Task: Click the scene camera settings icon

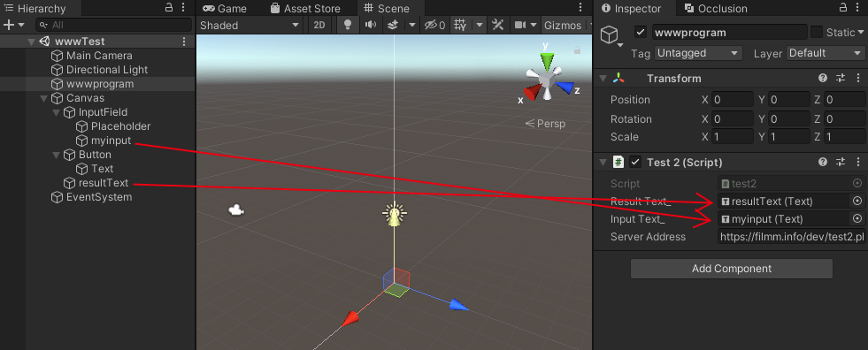Action: coord(519,25)
